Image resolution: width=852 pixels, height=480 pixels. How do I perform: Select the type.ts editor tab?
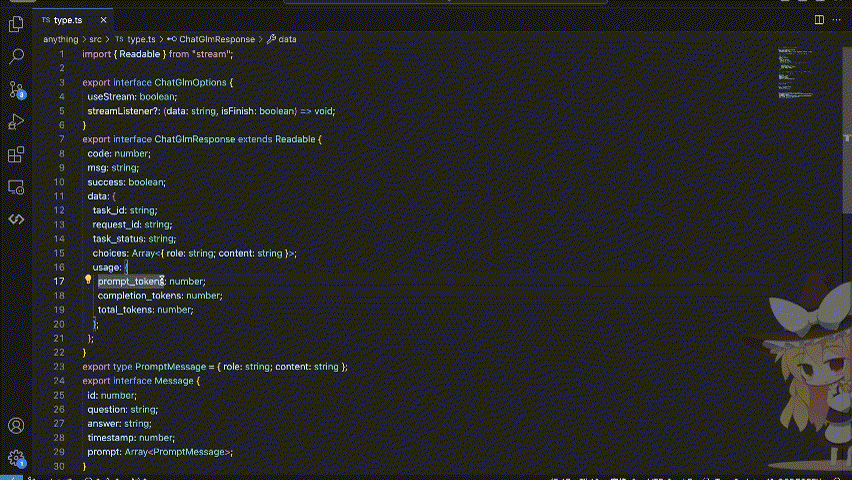coord(68,19)
